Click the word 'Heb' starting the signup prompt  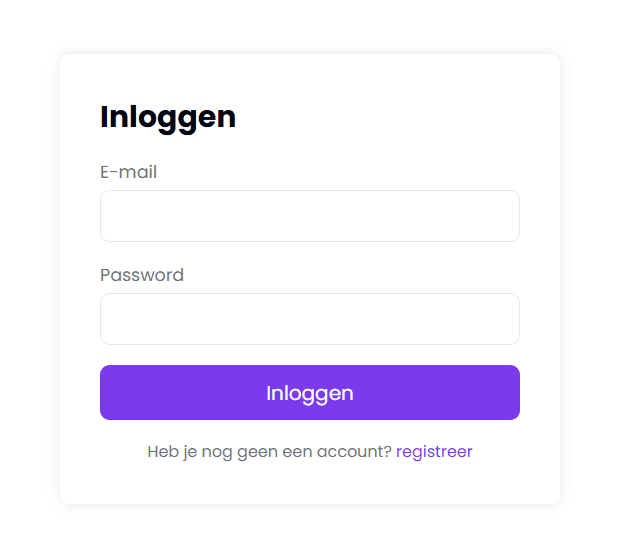[162, 451]
